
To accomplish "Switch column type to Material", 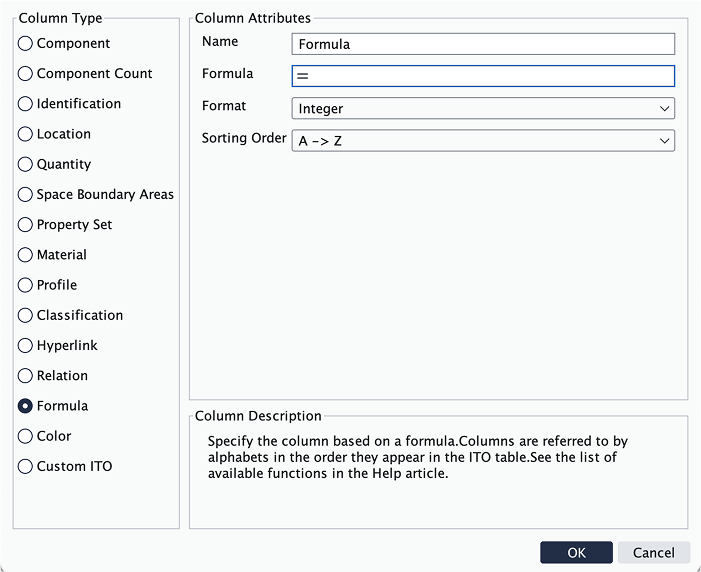I will [26, 255].
